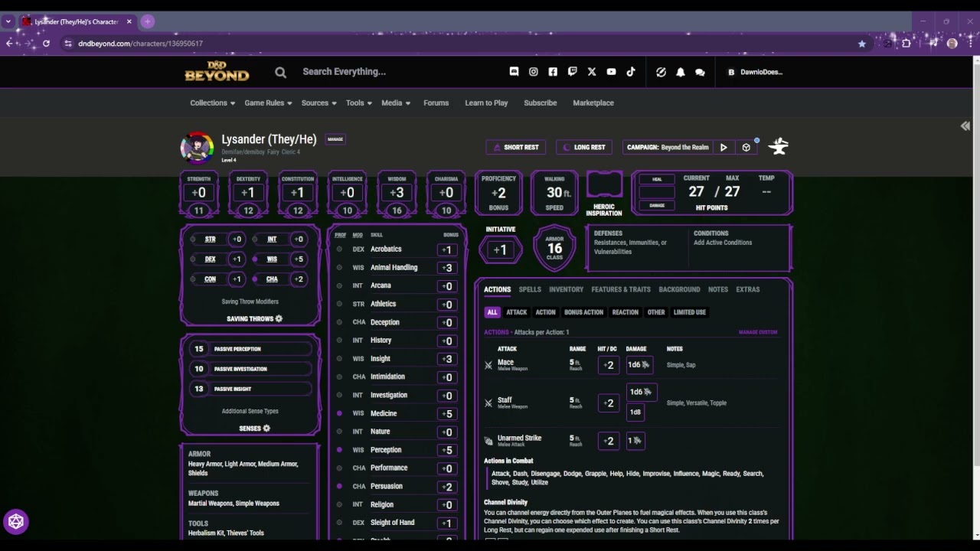The image size is (980, 551).
Task: Filter actions by Bonus Action
Action: [583, 312]
